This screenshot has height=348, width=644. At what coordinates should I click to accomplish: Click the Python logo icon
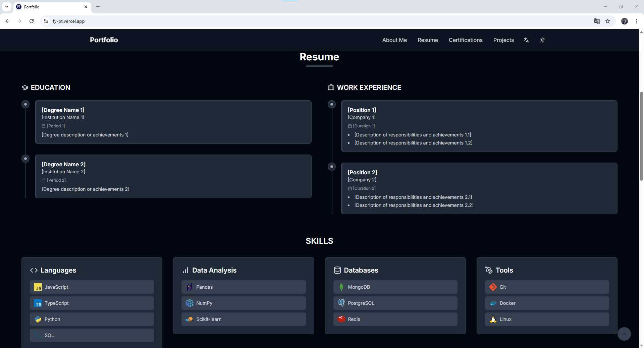38,319
